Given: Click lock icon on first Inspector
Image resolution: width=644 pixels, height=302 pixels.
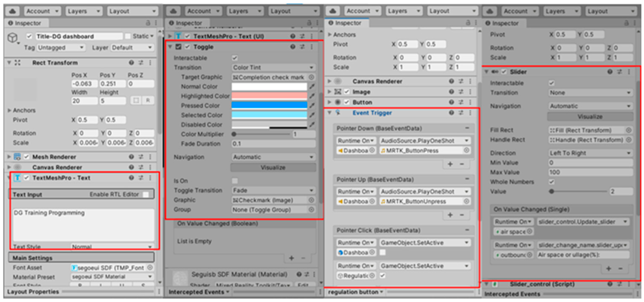Looking at the screenshot, I should tap(148, 23).
